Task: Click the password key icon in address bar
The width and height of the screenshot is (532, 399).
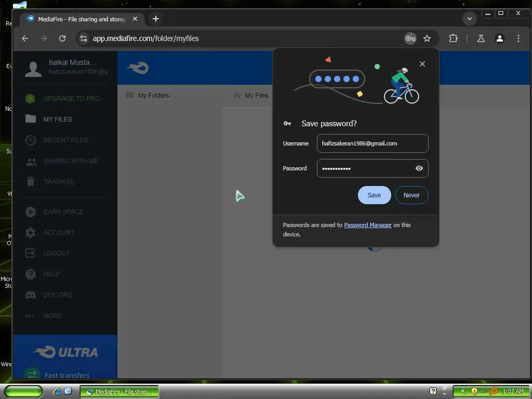Action: point(410,38)
